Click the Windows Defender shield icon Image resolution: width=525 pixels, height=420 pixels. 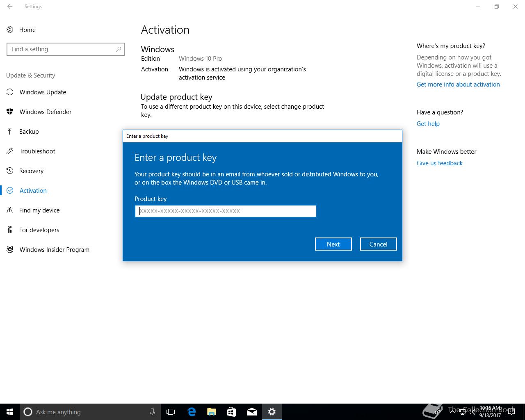[x=10, y=112]
